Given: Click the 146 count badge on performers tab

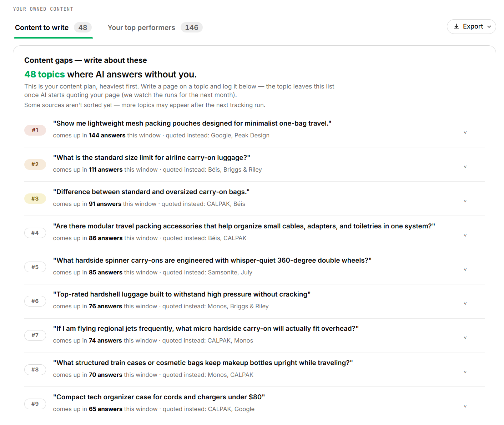Looking at the screenshot, I should [192, 27].
